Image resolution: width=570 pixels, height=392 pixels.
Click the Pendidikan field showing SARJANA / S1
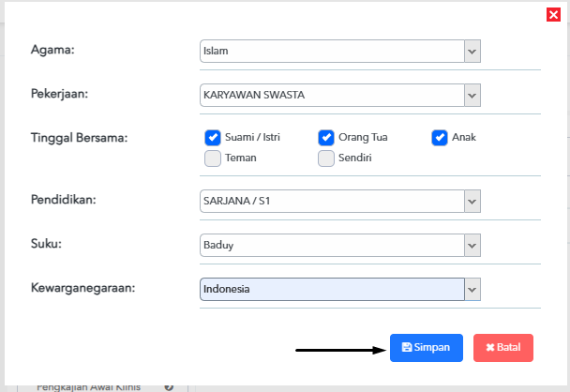(x=332, y=201)
